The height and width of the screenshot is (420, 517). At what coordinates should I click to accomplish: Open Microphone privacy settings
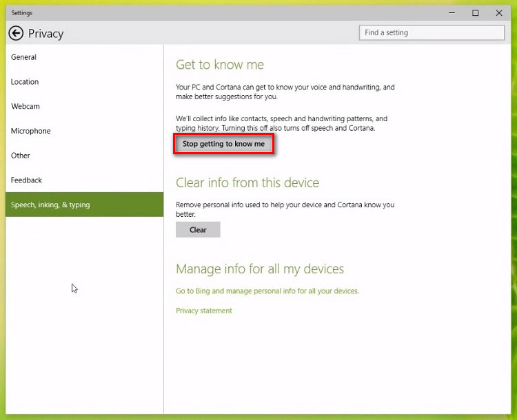point(31,131)
